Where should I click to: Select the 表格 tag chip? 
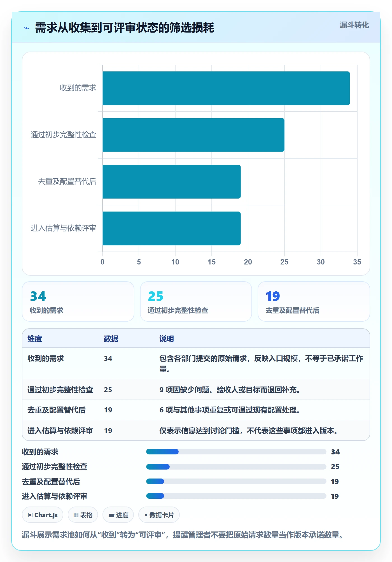(x=83, y=515)
